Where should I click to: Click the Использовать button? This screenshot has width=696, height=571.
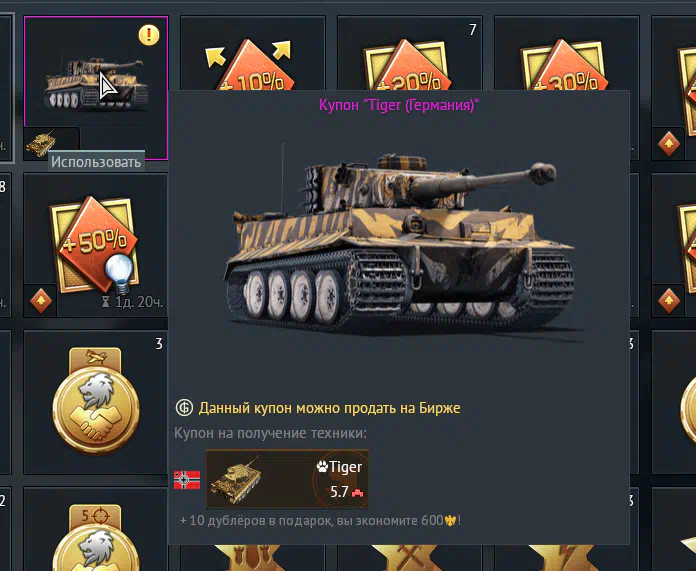[96, 162]
